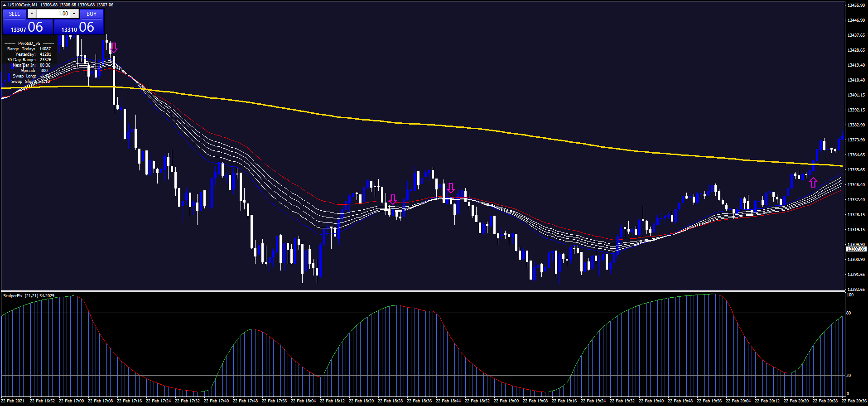Viewport: 868px width, 406px height.
Task: Select the magenta down arrow near 18:28
Action: coord(393,199)
